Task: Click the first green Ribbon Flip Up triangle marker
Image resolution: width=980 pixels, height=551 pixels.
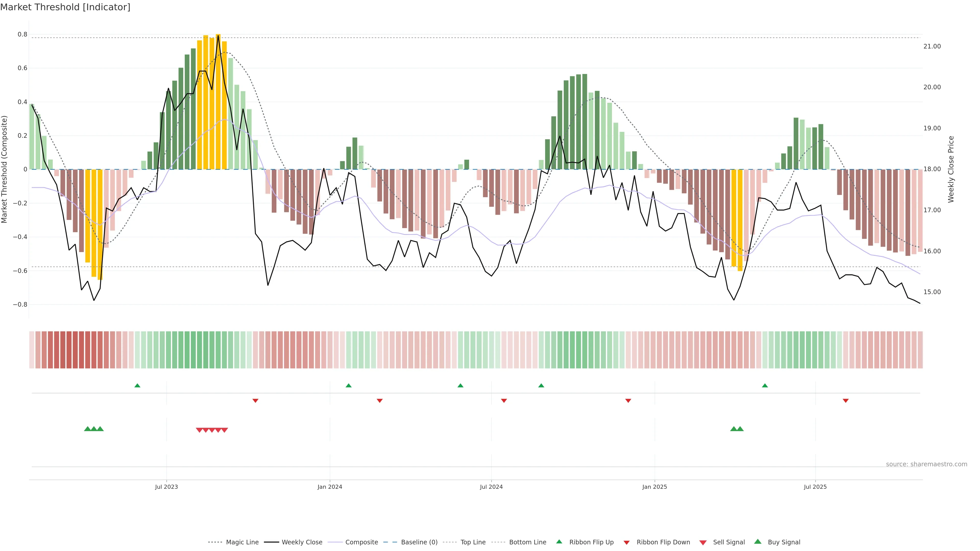Action: pos(137,386)
